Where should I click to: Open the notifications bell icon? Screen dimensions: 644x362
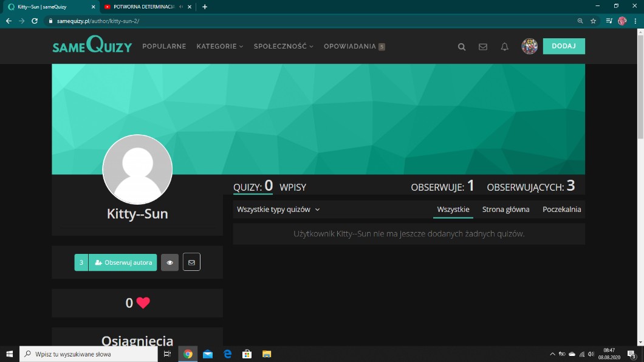click(504, 47)
